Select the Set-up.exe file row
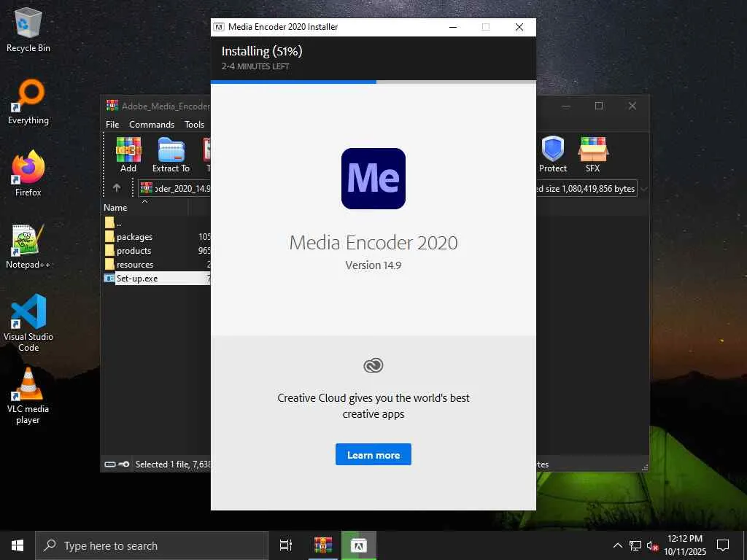This screenshot has height=560, width=747. (157, 278)
